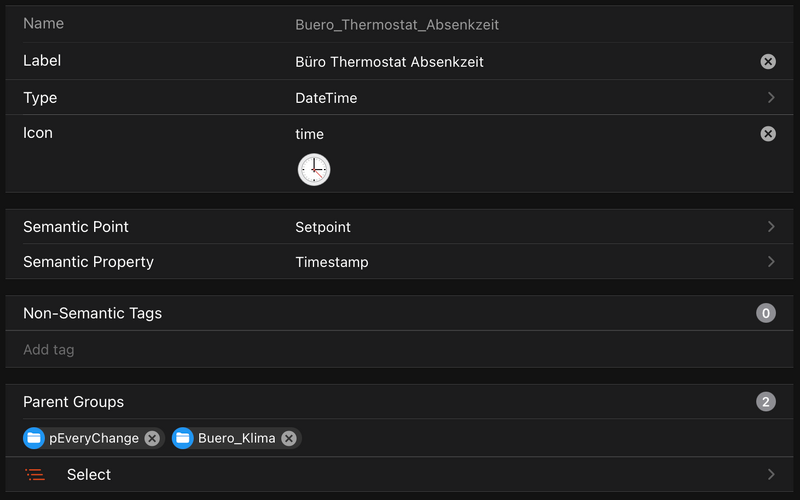This screenshot has width=800, height=500.
Task: Click the orange list icon beside Select
Action: click(36, 475)
